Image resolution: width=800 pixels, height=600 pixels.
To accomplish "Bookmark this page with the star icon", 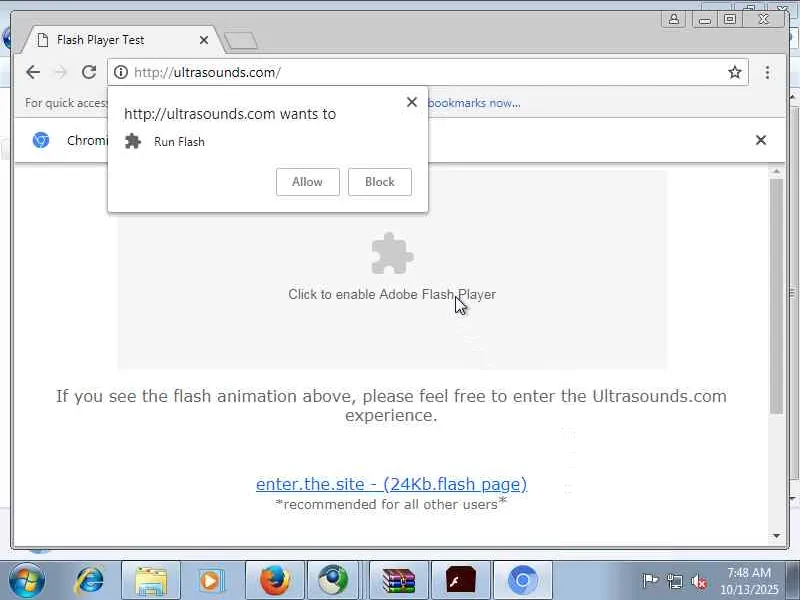I will tap(734, 72).
